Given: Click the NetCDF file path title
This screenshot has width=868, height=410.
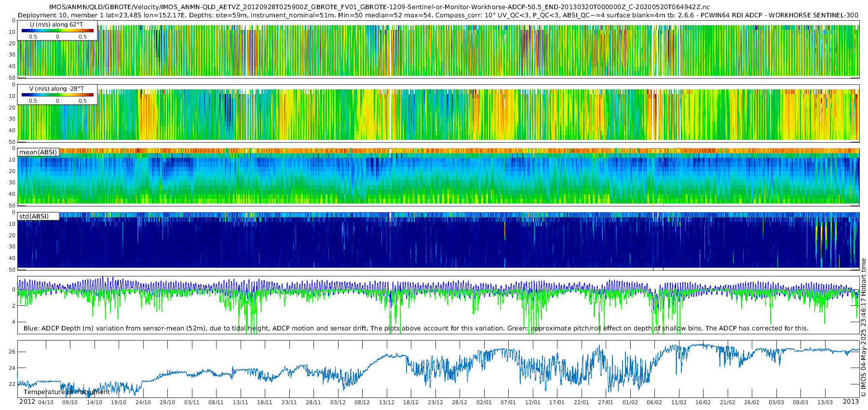Looking at the screenshot, I should (x=379, y=7).
